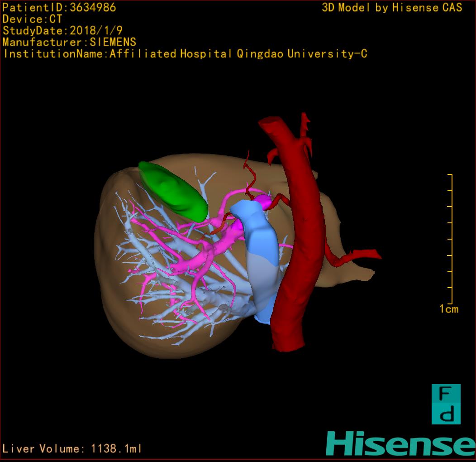Screen dimensions: 476x462
Task: Click the Liver Volume 1138.1ml readout
Action: [x=72, y=449]
